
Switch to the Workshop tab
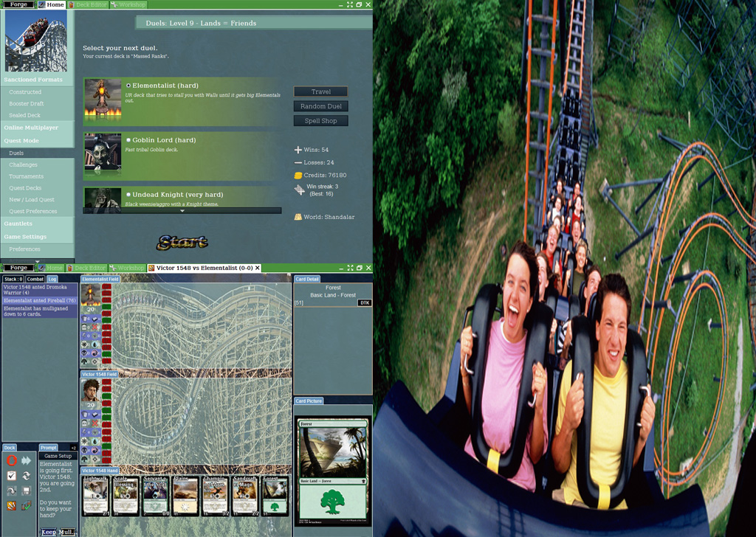(131, 4)
